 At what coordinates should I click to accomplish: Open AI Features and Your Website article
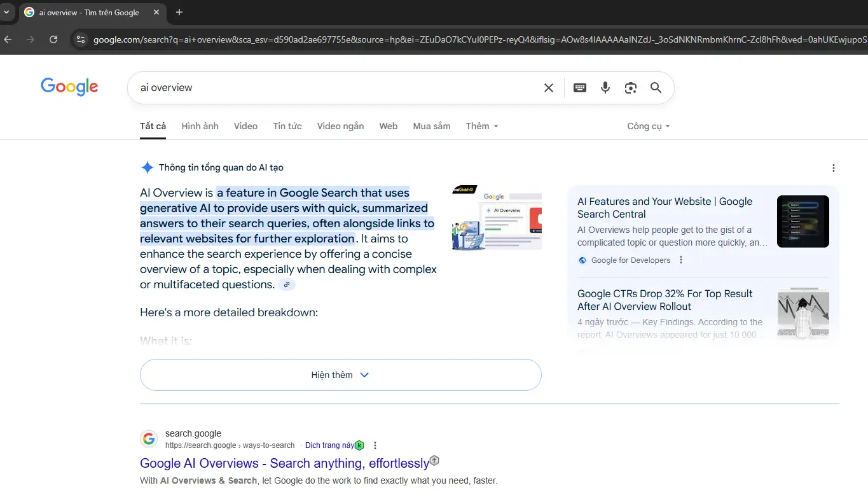(x=665, y=208)
